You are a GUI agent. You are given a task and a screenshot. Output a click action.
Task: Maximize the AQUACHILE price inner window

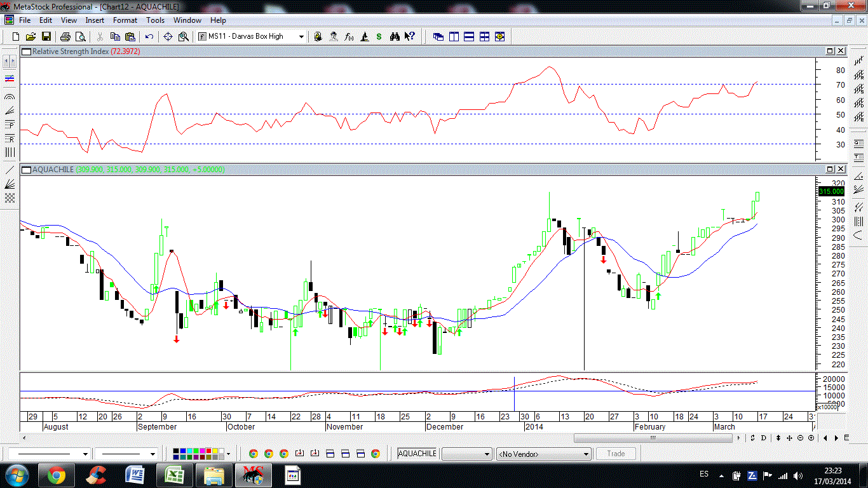830,169
